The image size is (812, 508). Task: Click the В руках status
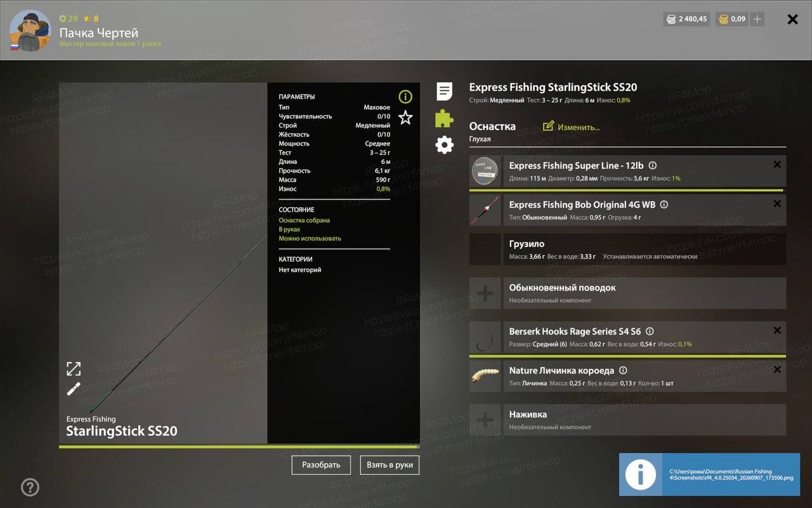[x=289, y=229]
